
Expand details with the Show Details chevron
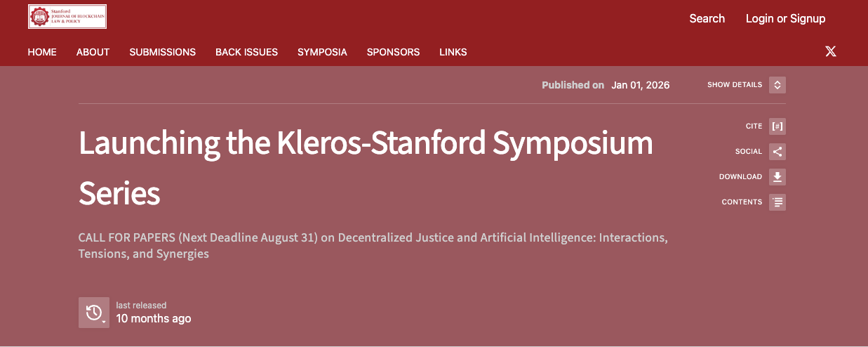pos(777,85)
